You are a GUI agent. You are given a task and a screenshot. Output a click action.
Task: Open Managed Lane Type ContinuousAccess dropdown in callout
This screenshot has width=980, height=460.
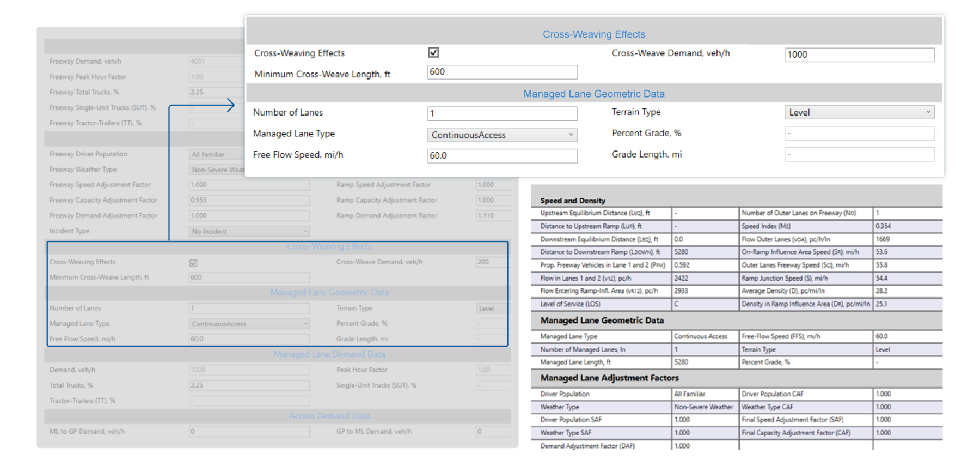tap(502, 135)
